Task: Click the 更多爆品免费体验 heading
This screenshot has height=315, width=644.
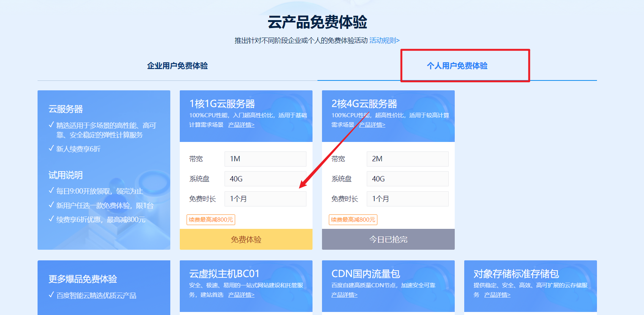Action: [x=83, y=279]
